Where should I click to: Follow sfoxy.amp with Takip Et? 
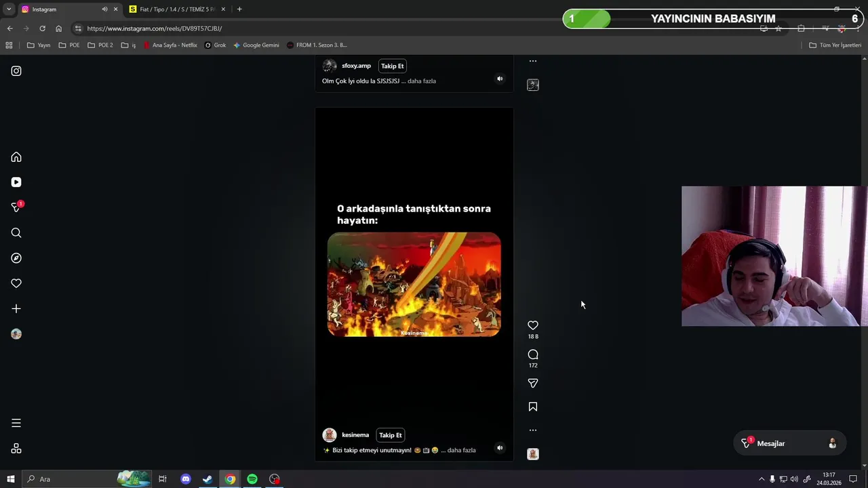392,66
